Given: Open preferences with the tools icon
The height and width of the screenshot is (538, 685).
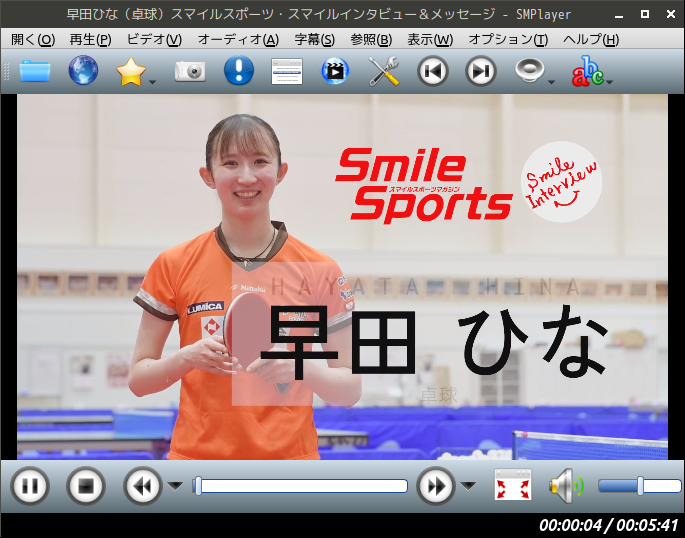Looking at the screenshot, I should click(384, 71).
